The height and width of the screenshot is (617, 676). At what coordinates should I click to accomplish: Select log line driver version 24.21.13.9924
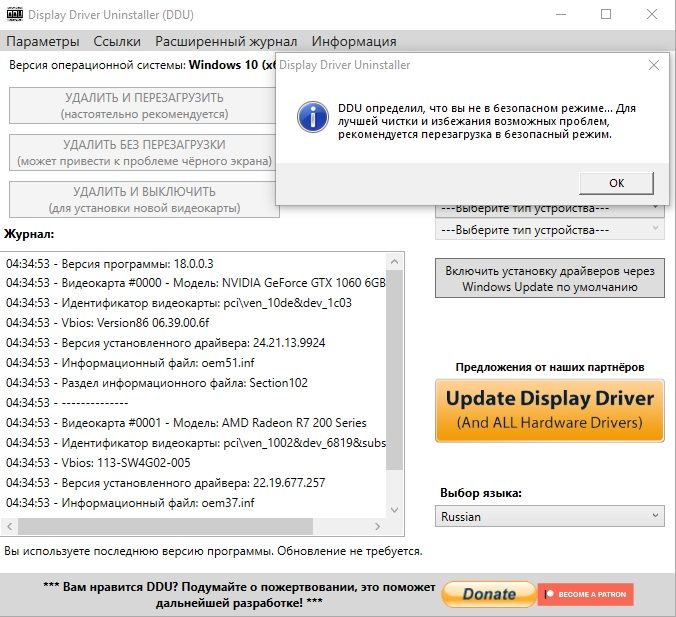point(165,343)
